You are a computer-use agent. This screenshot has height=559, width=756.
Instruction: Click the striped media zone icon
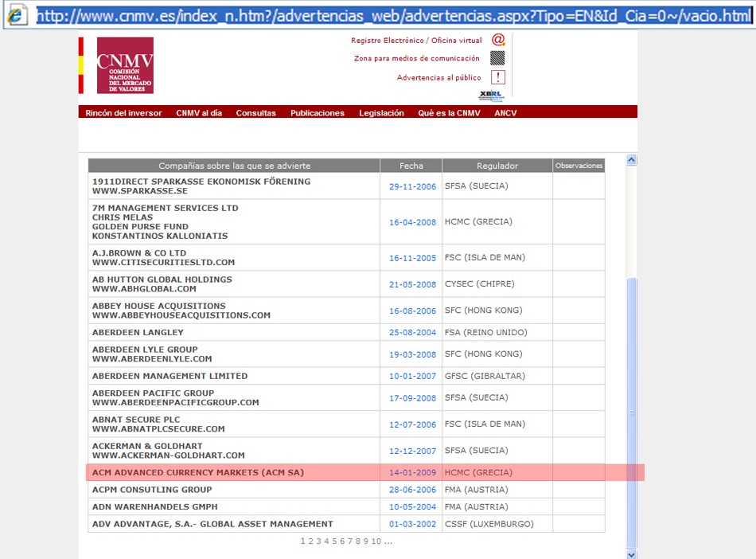(497, 58)
